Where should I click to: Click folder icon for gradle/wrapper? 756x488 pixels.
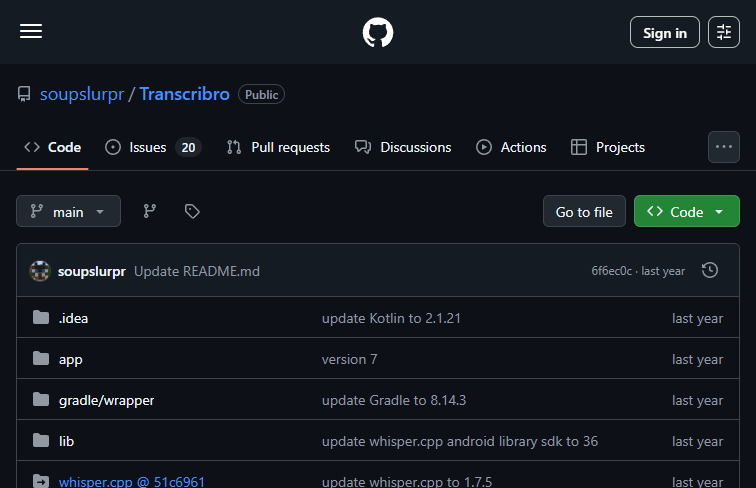[x=41, y=399]
